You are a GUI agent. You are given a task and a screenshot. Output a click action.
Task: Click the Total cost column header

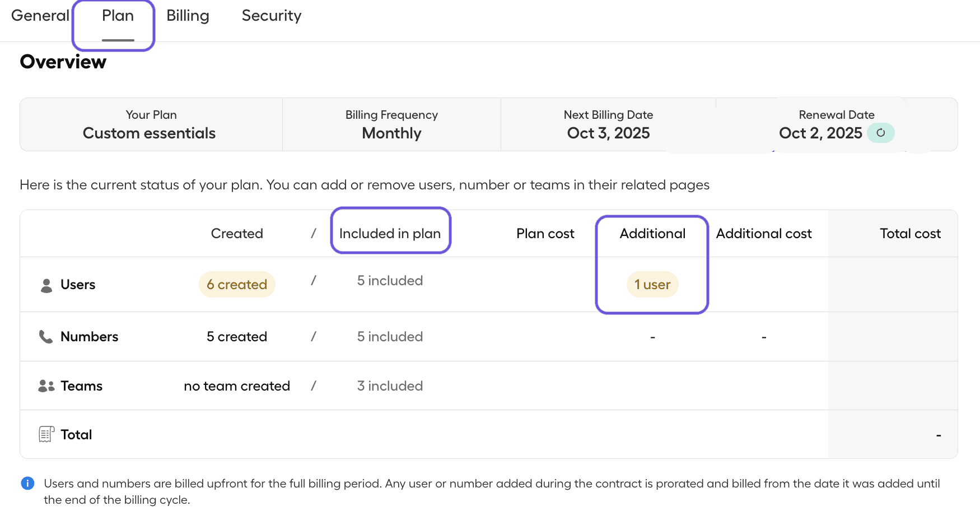[910, 234]
